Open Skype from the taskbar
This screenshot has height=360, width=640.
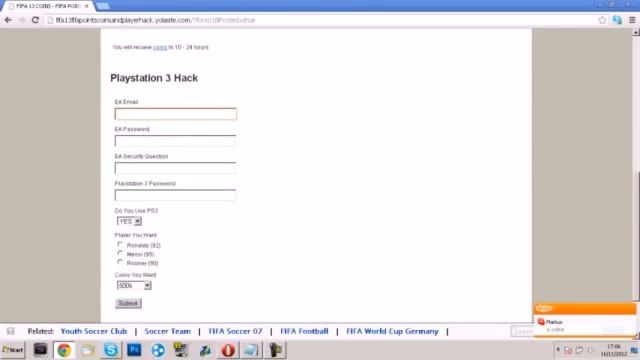111,350
